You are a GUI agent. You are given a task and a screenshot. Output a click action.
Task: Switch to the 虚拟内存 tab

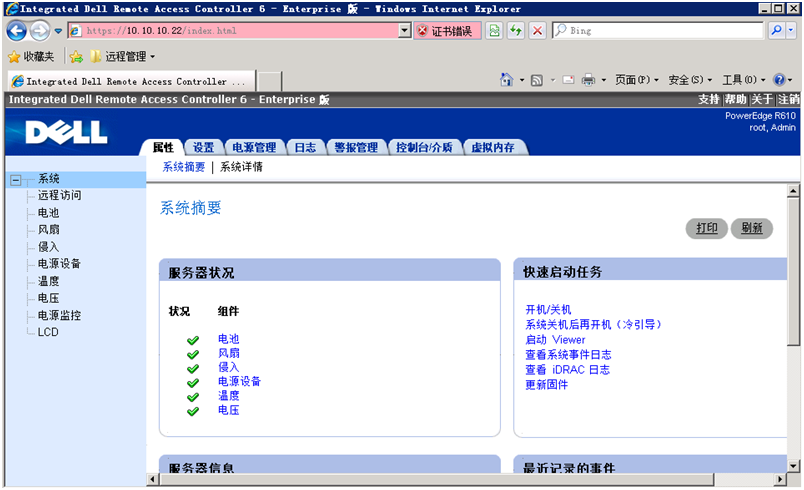493,148
